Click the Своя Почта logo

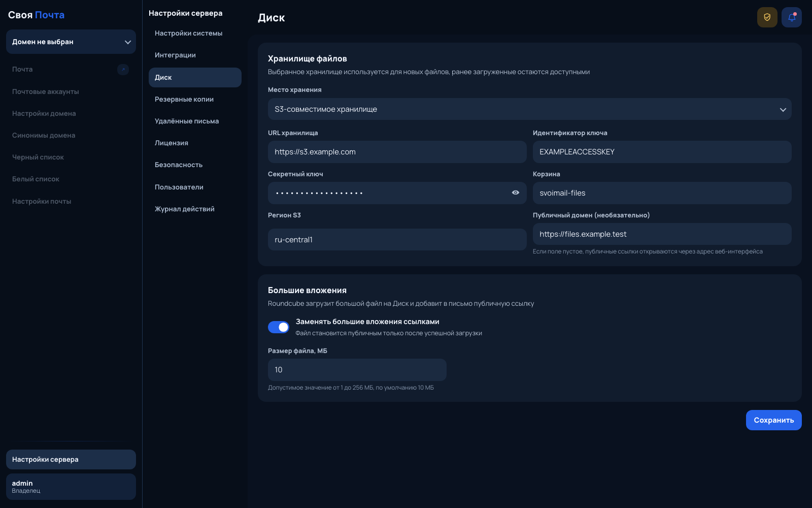[x=36, y=15]
